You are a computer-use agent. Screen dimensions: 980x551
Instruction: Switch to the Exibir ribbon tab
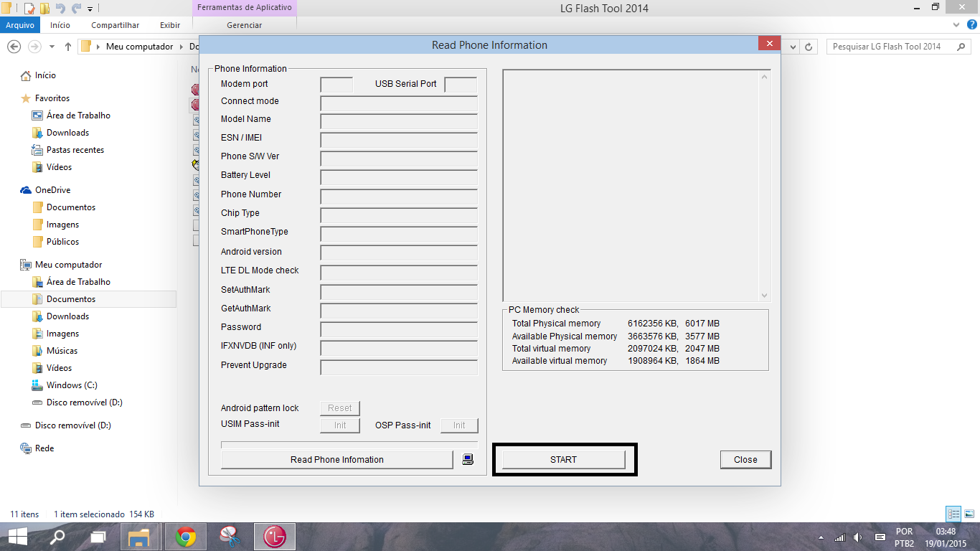click(x=170, y=25)
